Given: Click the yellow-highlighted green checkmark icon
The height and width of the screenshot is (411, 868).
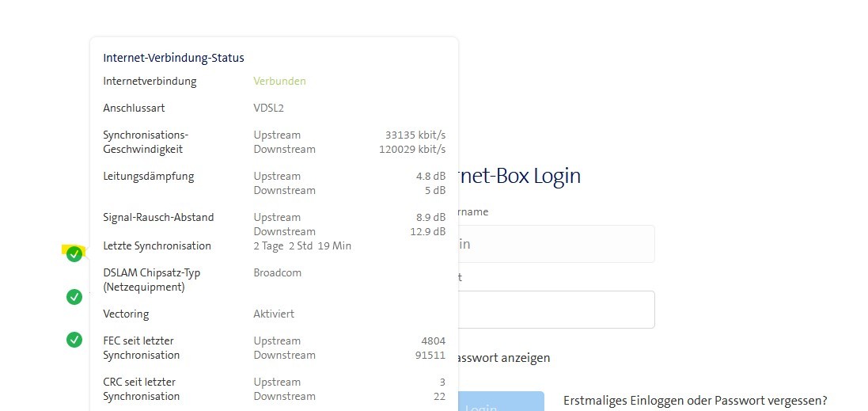Looking at the screenshot, I should tap(74, 254).
